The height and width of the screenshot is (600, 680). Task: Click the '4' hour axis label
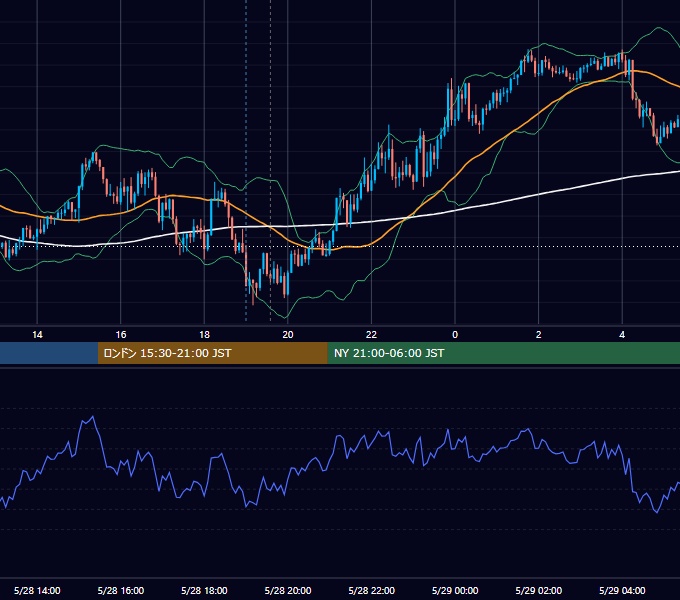click(x=622, y=335)
